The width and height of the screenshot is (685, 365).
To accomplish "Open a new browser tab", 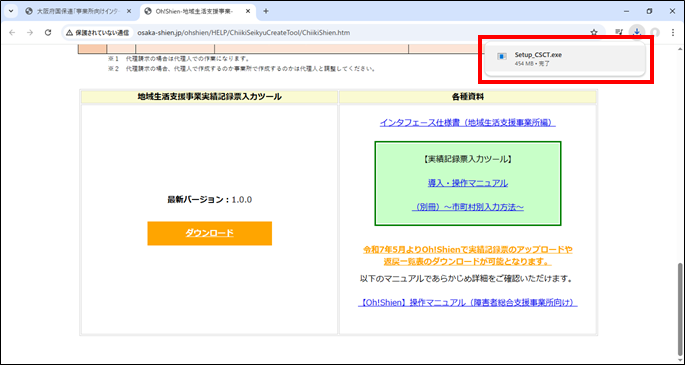I will (x=266, y=11).
